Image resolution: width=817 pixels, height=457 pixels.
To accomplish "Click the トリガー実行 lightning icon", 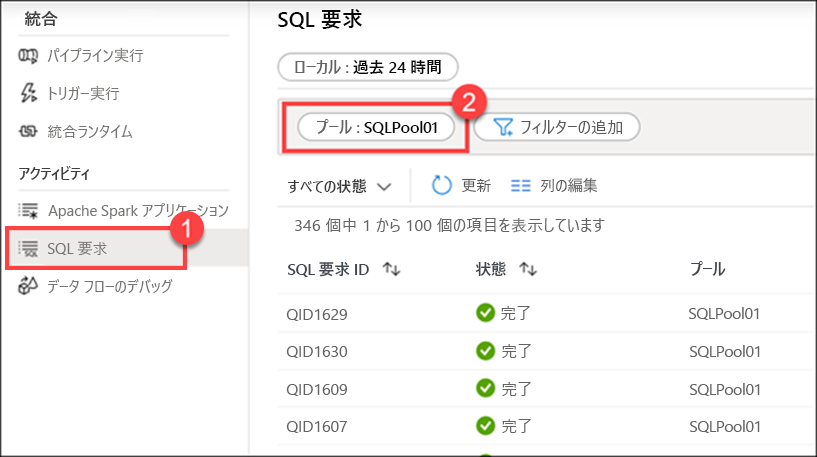I will pos(28,93).
